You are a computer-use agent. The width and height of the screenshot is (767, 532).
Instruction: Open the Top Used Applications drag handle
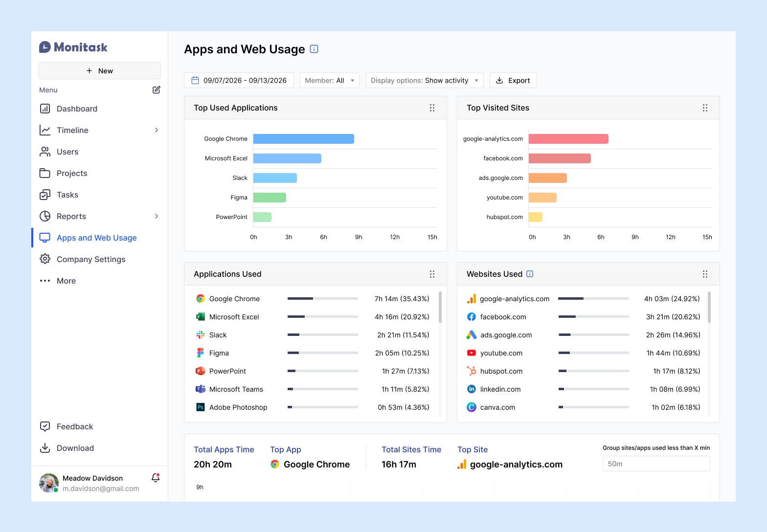(432, 108)
